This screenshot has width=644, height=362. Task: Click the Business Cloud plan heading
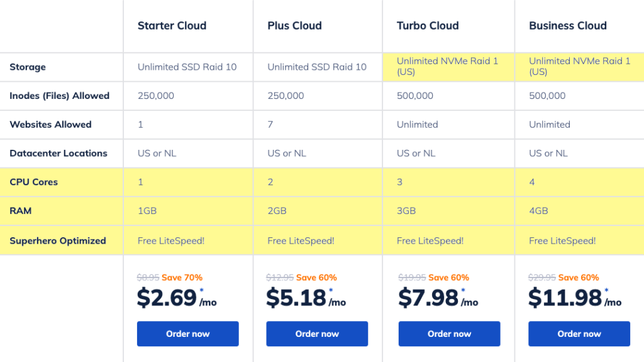tap(567, 26)
